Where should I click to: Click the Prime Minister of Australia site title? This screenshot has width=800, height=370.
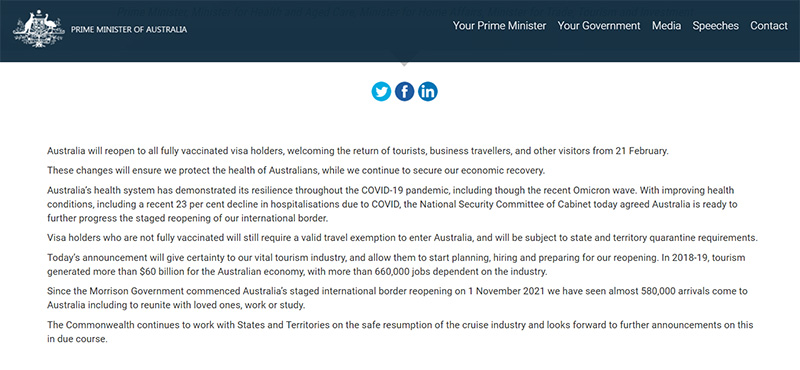(x=129, y=30)
